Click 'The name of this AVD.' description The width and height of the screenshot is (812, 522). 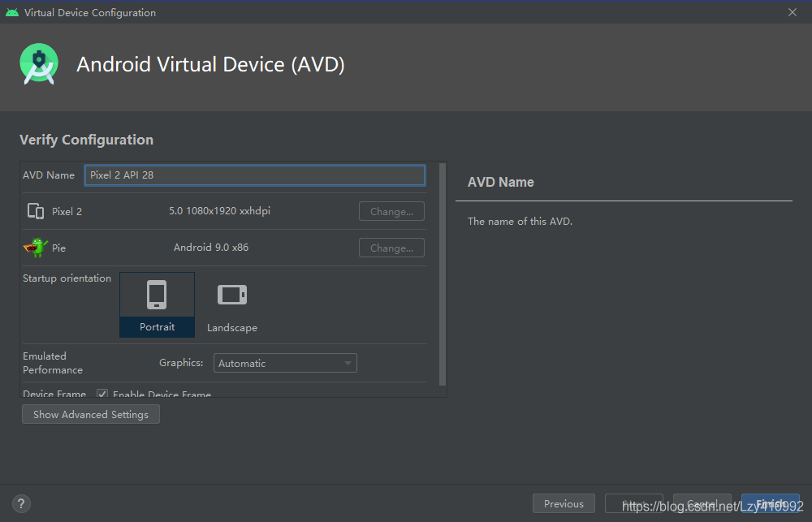pyautogui.click(x=520, y=221)
